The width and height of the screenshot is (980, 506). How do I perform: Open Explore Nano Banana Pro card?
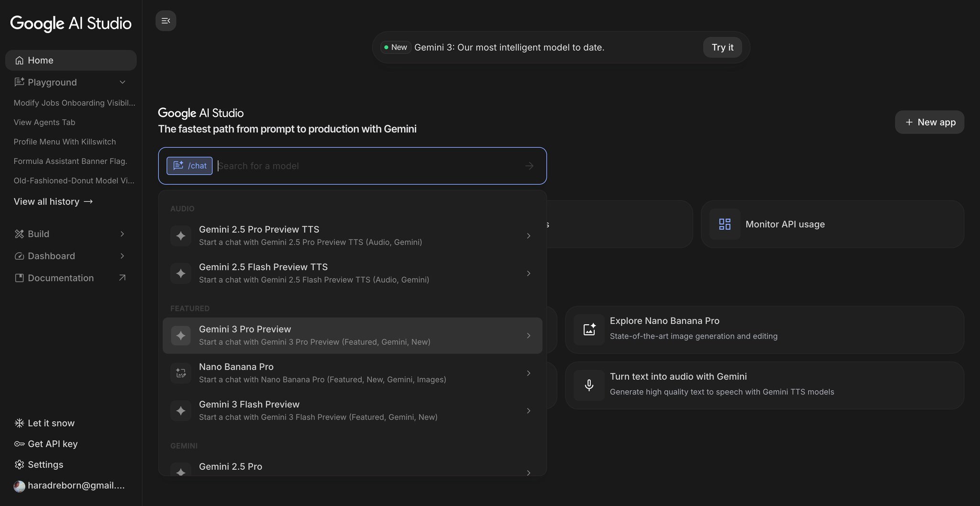[764, 329]
